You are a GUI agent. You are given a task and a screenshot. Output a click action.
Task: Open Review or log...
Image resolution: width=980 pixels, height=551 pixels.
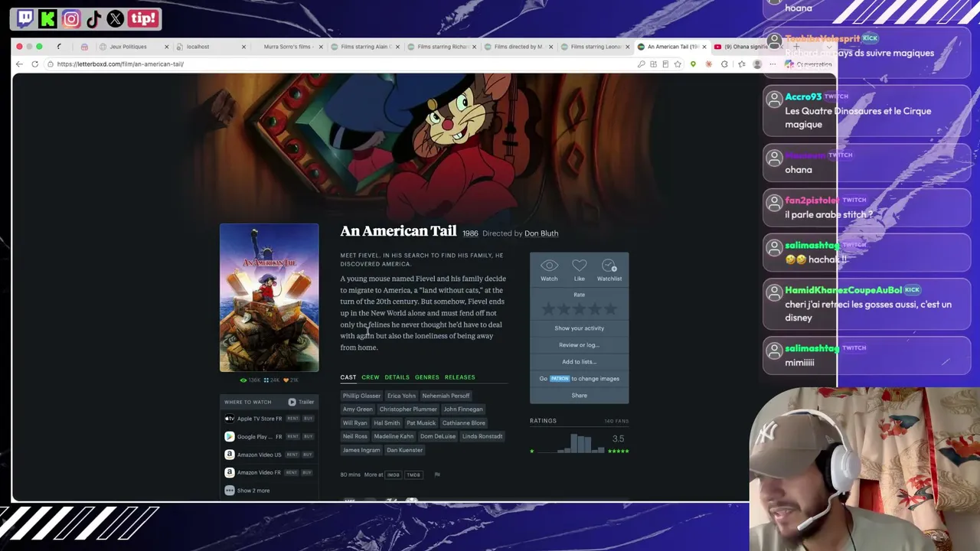point(580,345)
